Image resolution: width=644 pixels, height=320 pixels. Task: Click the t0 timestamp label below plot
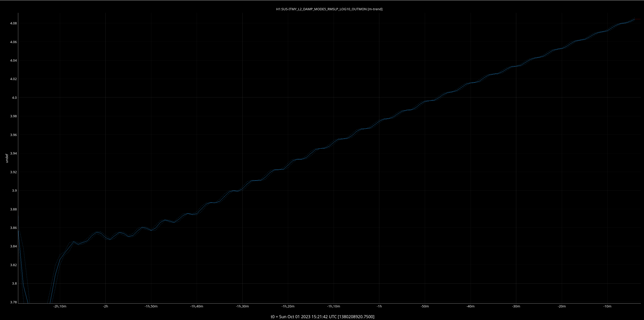pos(323,317)
